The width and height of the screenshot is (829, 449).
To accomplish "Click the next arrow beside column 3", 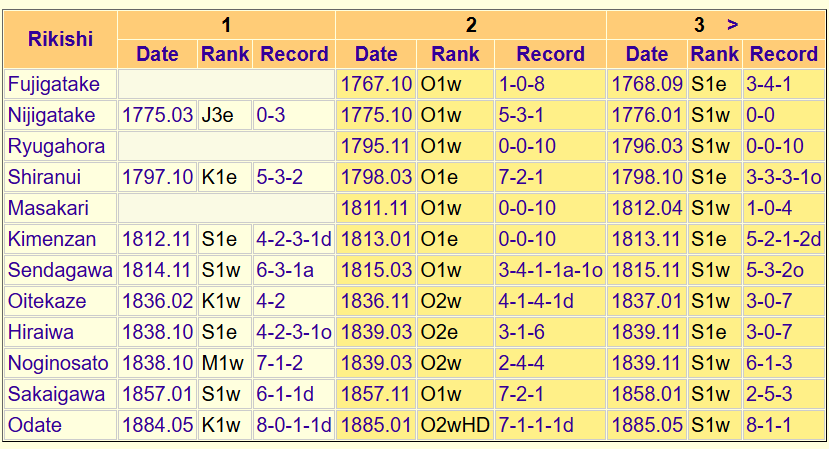I will pyautogui.click(x=732, y=25).
